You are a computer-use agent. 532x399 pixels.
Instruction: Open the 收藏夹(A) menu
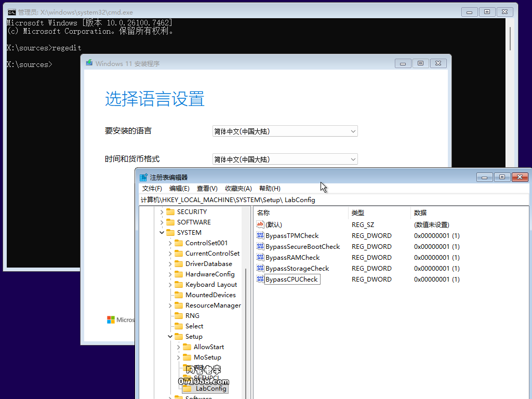[x=238, y=189]
